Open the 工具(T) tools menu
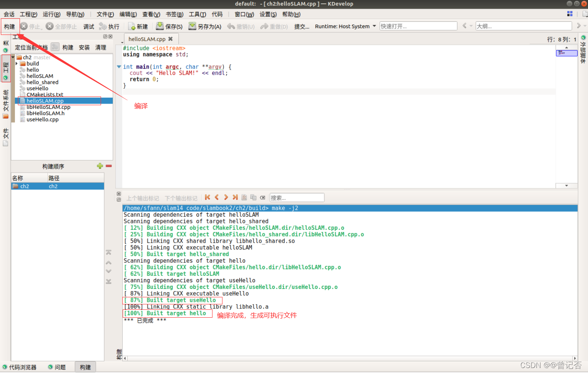588x373 pixels. [x=198, y=14]
